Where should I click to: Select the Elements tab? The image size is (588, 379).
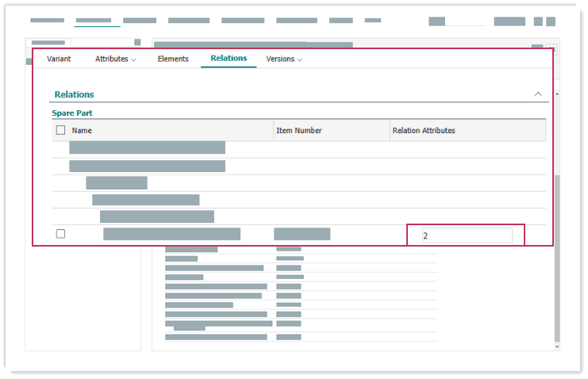(x=173, y=59)
